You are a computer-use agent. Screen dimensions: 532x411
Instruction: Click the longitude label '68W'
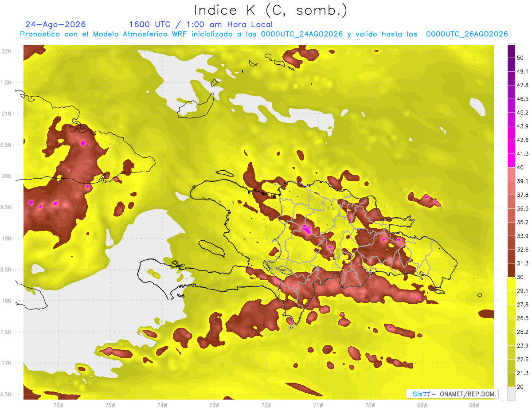[473, 405]
